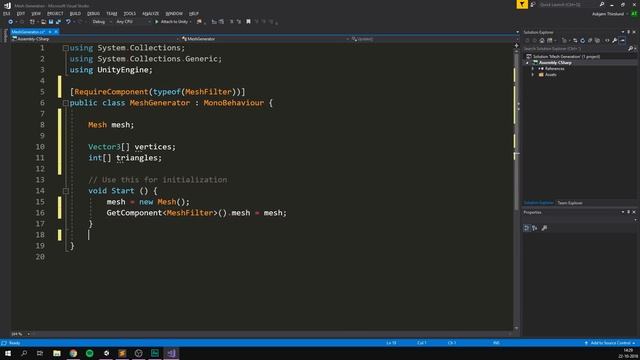The image size is (640, 360).
Task: Open the FILE menu
Action: point(7,13)
